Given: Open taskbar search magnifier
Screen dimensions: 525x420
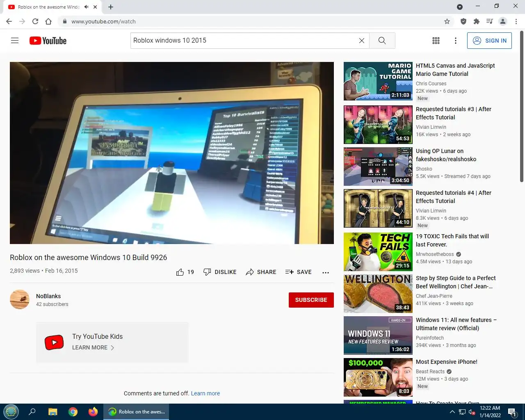Looking at the screenshot, I should pos(32,412).
